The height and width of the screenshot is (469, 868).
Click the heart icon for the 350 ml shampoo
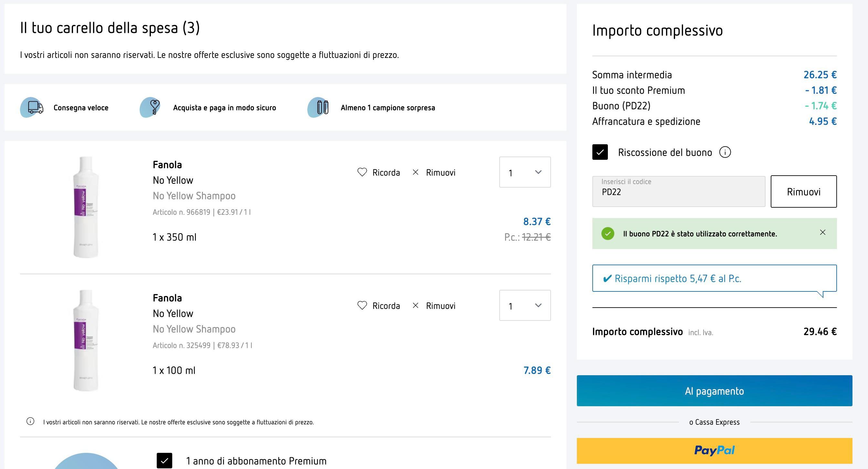(362, 172)
